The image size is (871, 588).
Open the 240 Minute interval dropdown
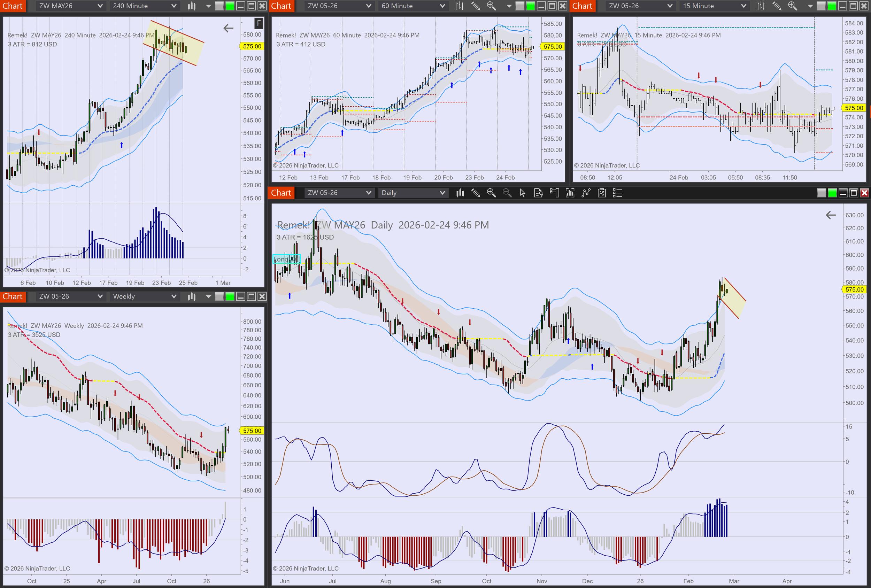pyautogui.click(x=144, y=6)
